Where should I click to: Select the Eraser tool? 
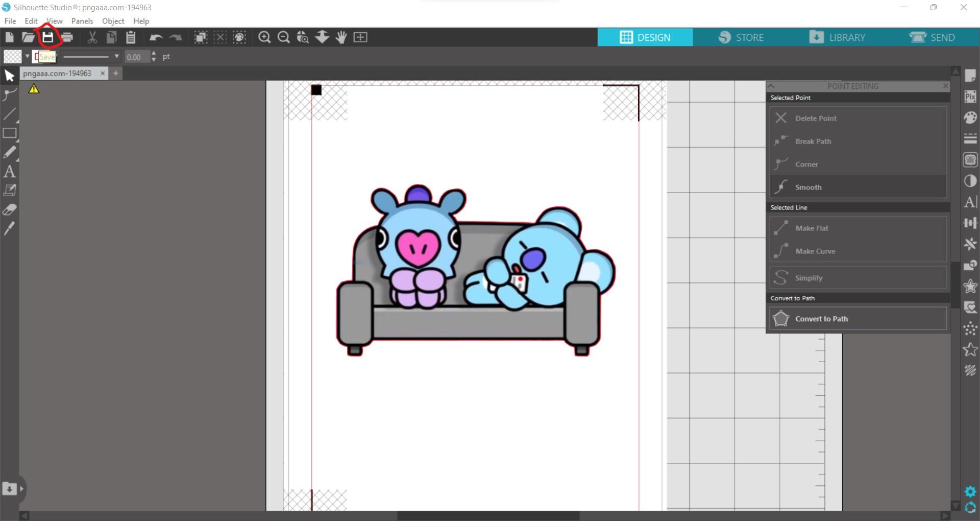click(x=9, y=210)
